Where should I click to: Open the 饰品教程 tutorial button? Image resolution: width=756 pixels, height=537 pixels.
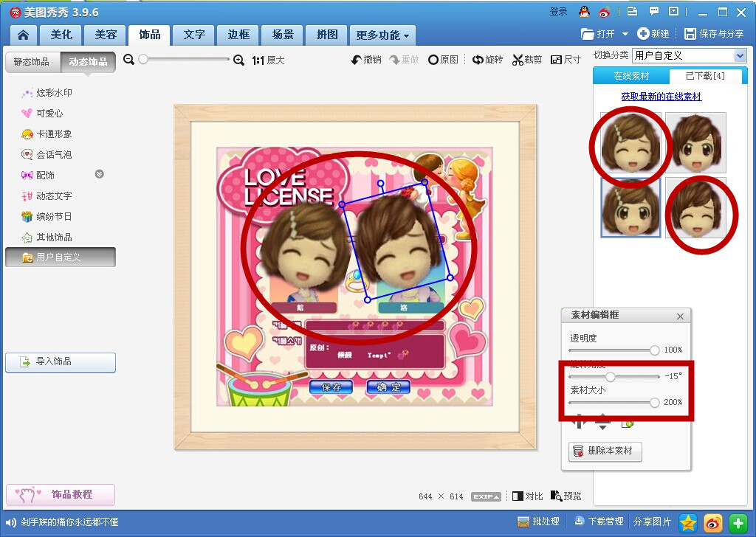point(61,495)
